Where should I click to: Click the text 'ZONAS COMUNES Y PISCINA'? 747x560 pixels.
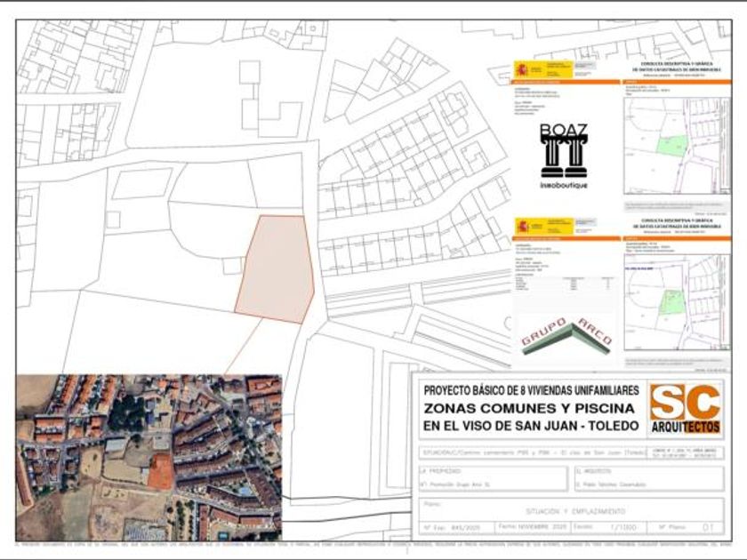[x=529, y=408]
